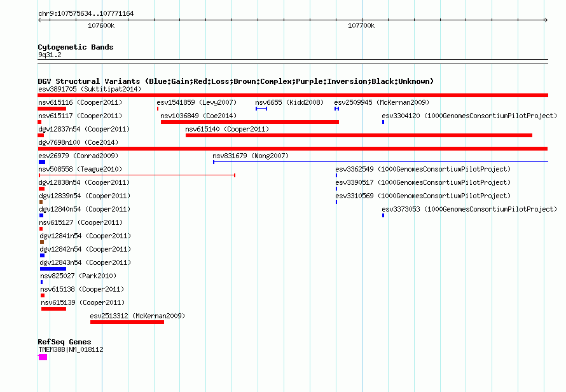Open esv3304120 1000Genomes variant label
The image size is (566, 392).
(469, 116)
